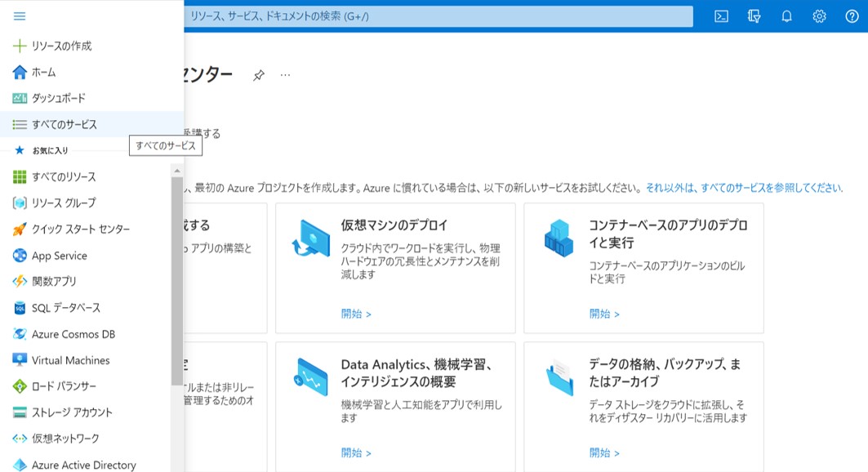Viewport: 868px width, 472px height.
Task: Click the data storage folder card icon
Action: coord(559,376)
